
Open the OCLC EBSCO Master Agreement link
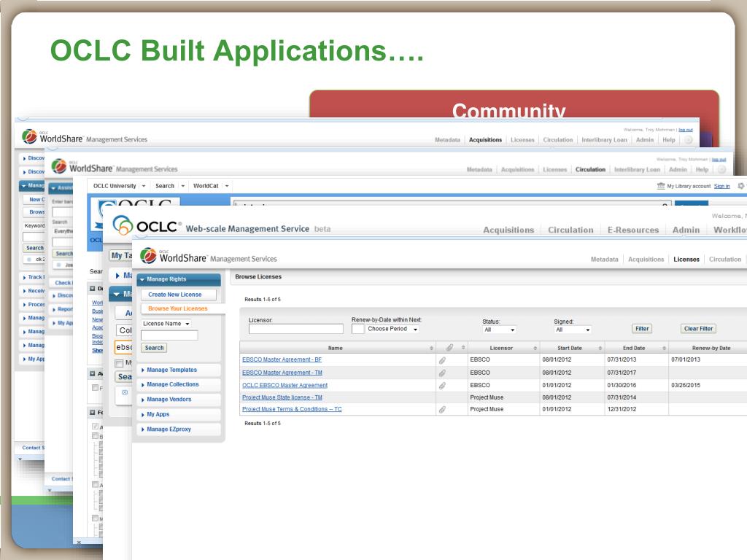[x=285, y=385]
